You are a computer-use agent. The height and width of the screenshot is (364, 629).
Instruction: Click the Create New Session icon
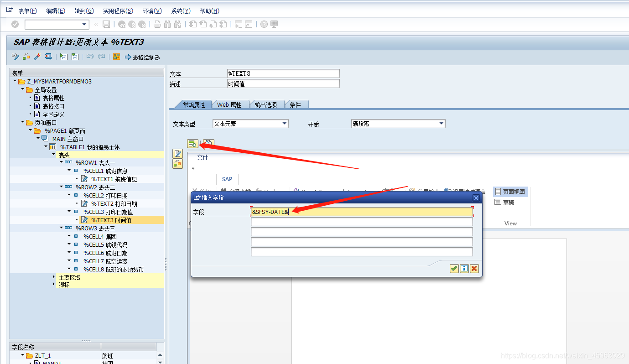pos(239,25)
